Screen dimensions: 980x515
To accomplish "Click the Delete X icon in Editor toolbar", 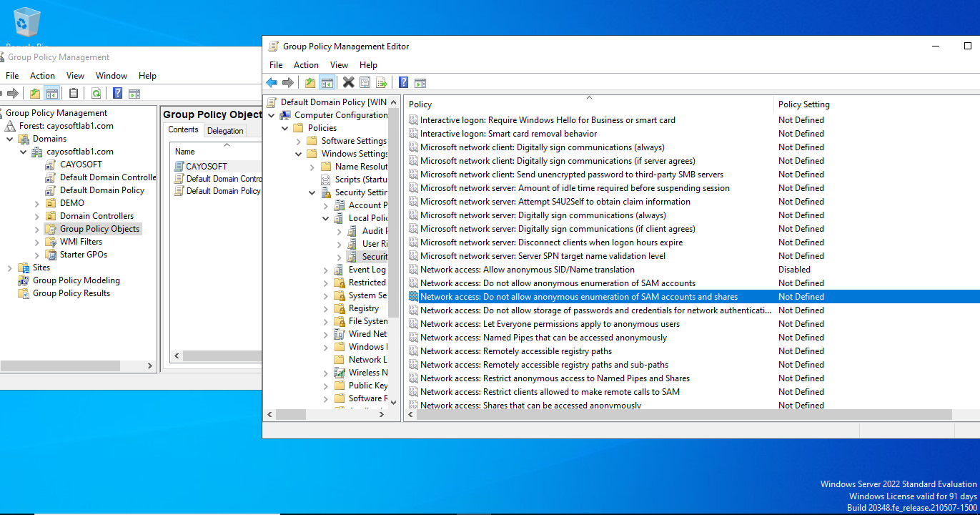I will pos(348,83).
